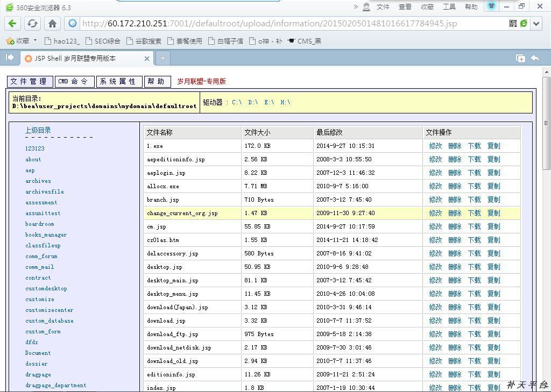
Task: Click 下载 for allocx.exe
Action: [474, 186]
